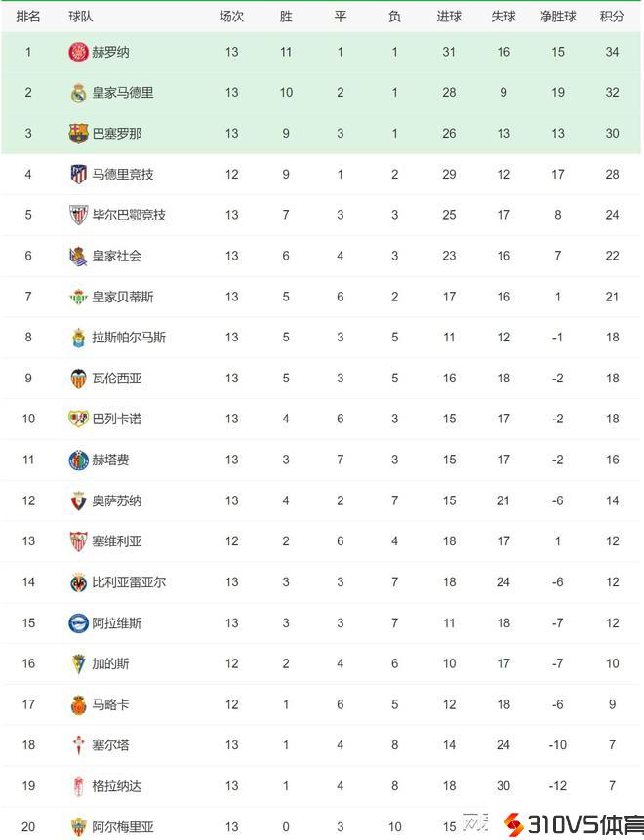
Task: Click the Las Palmas crest icon
Action: [78, 338]
